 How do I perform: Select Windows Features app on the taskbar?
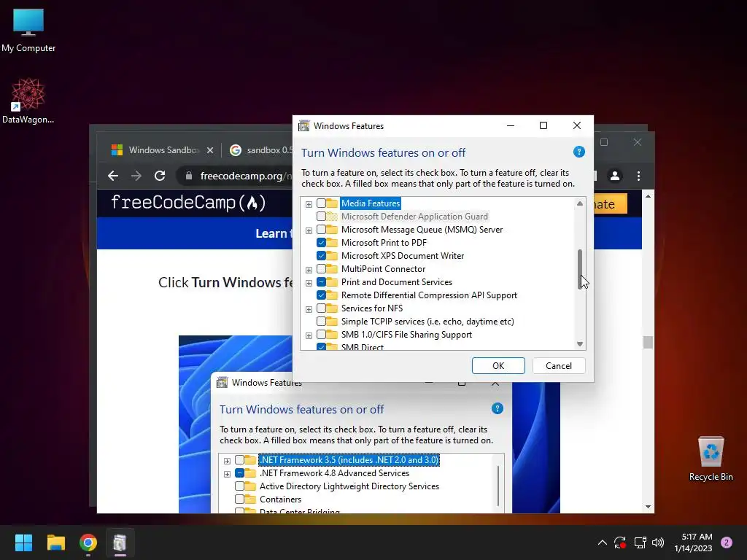tap(120, 542)
